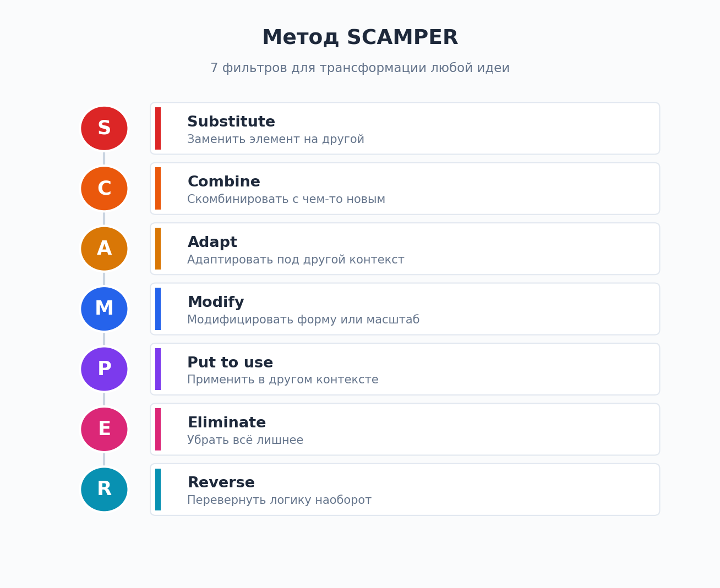Select the teal R circle icon

[104, 490]
